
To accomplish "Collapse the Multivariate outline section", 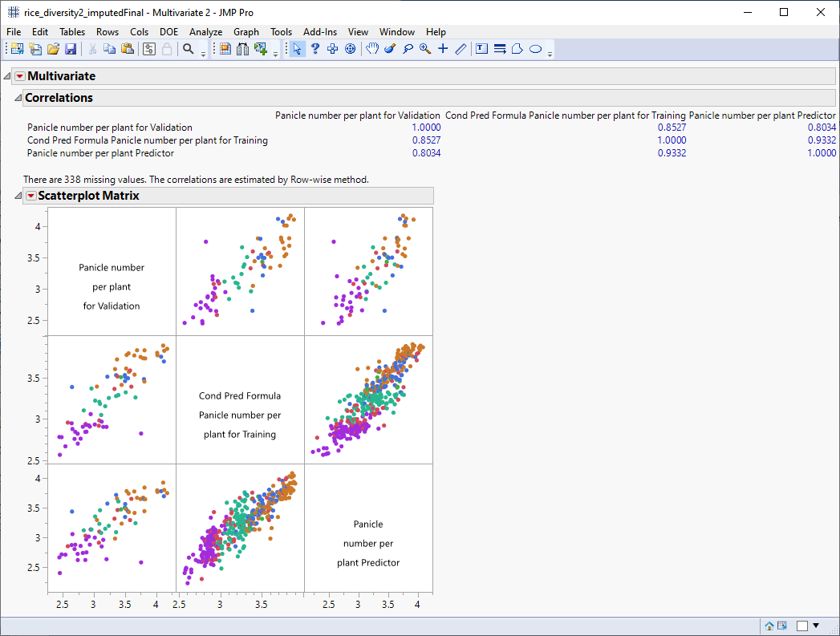I will click(x=7, y=76).
